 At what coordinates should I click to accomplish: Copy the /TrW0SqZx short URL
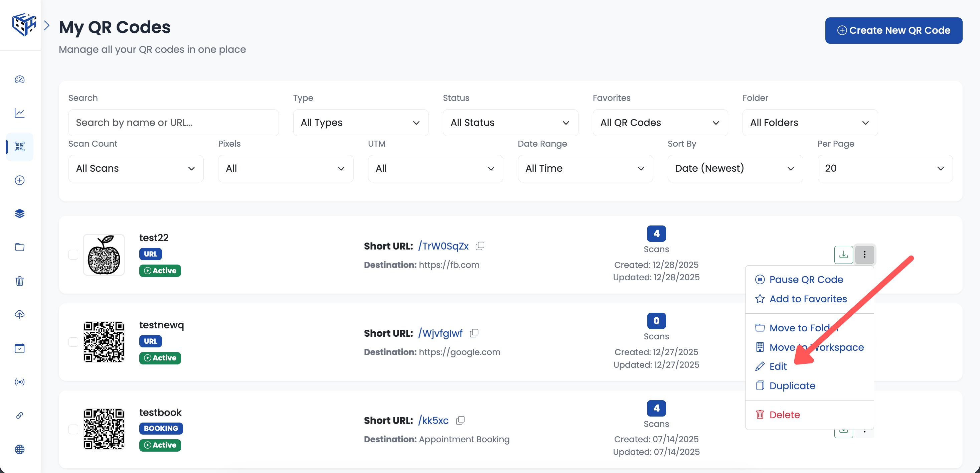coord(480,246)
